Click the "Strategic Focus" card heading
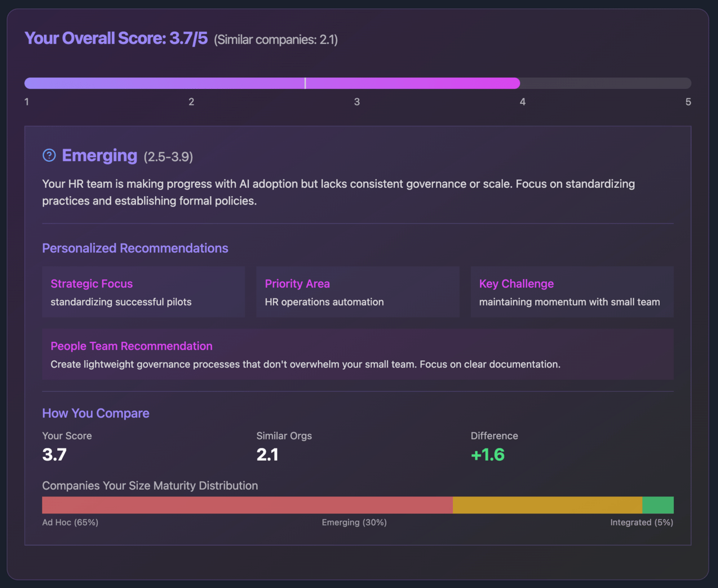This screenshot has height=588, width=718. coord(92,283)
